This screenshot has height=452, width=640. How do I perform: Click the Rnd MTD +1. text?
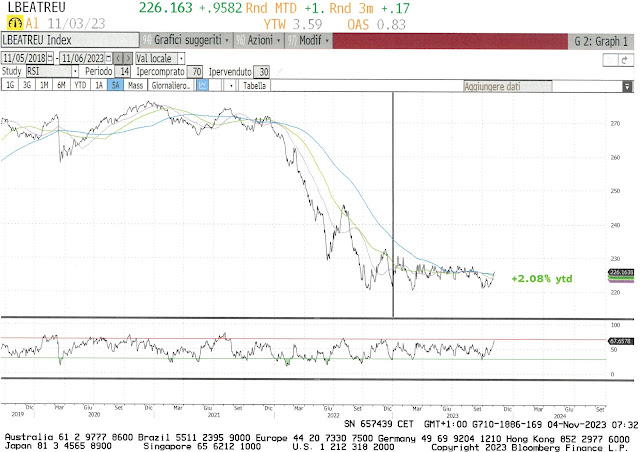tap(283, 8)
